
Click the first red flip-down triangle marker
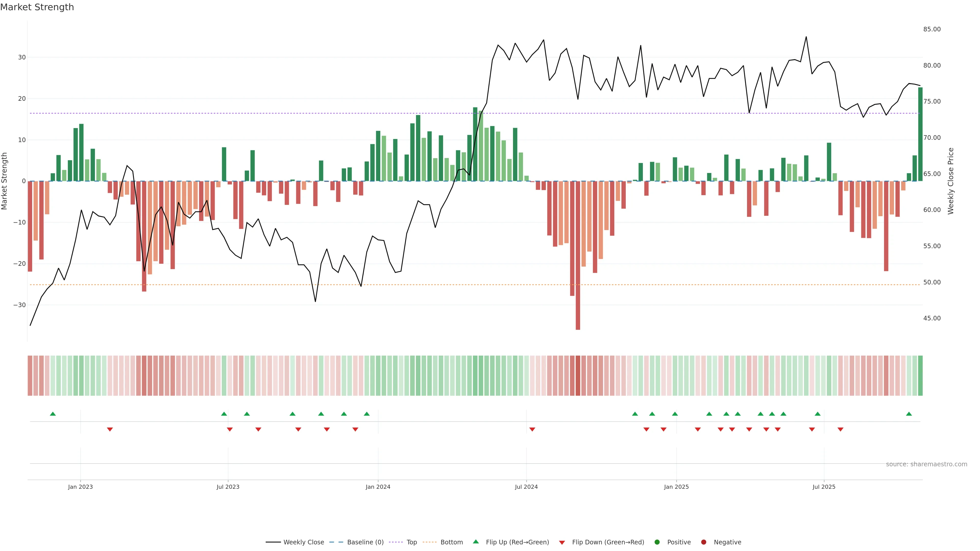point(110,429)
